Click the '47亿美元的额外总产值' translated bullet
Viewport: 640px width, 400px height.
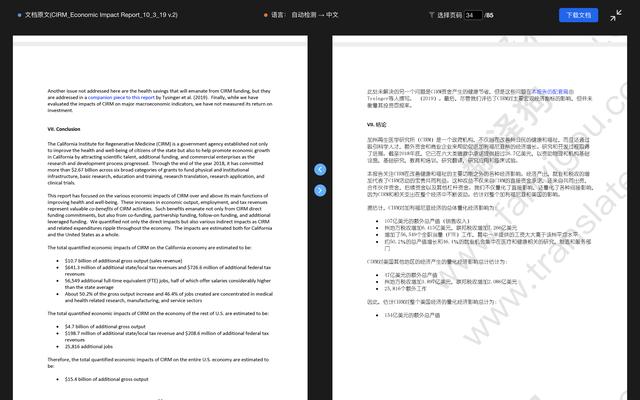tap(411, 275)
